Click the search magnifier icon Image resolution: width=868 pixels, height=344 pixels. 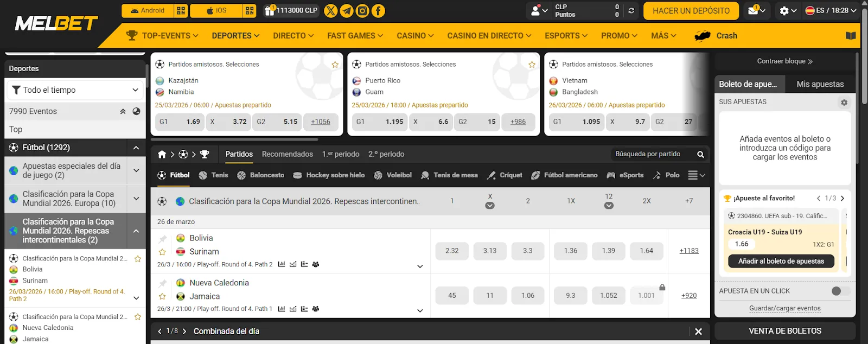pos(700,155)
